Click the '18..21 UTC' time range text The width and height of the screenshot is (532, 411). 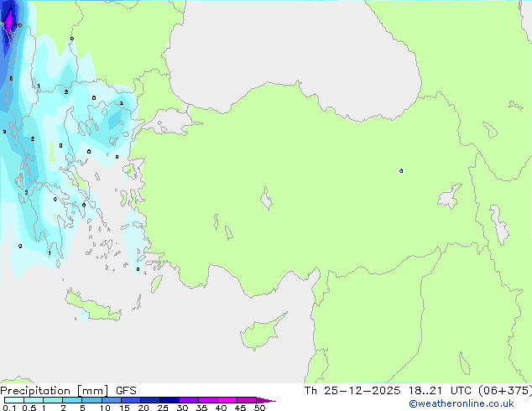(x=440, y=391)
